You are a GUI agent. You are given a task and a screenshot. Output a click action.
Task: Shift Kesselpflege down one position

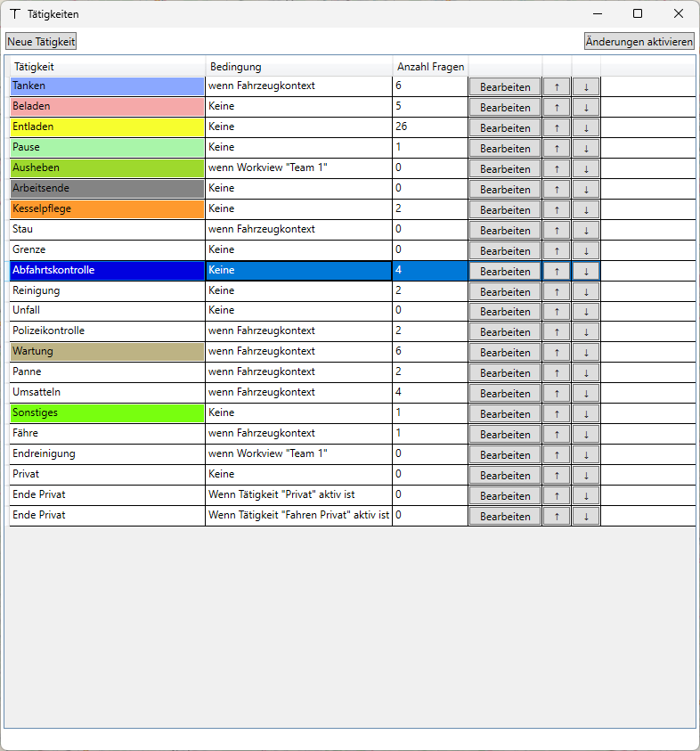pyautogui.click(x=586, y=210)
